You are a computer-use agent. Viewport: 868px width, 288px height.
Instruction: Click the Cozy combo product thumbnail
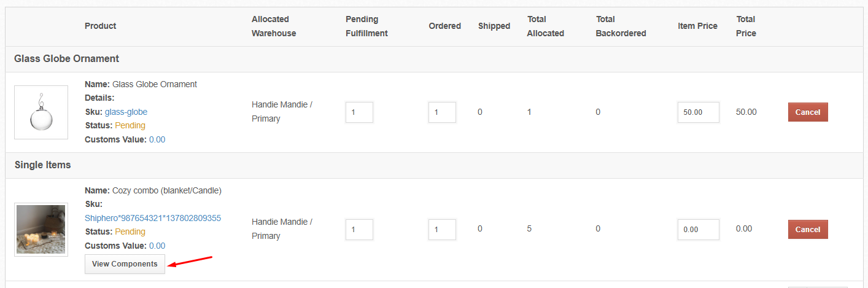(41, 229)
